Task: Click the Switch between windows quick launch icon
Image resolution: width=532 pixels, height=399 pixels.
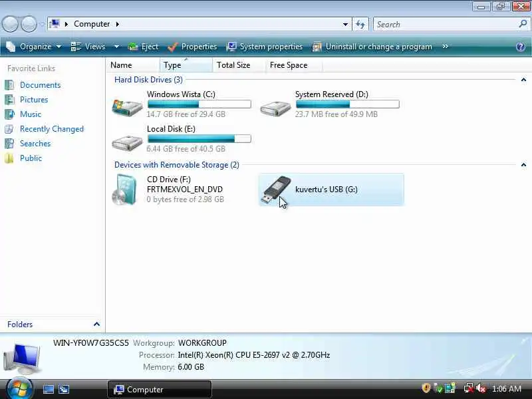Action: [x=64, y=389]
